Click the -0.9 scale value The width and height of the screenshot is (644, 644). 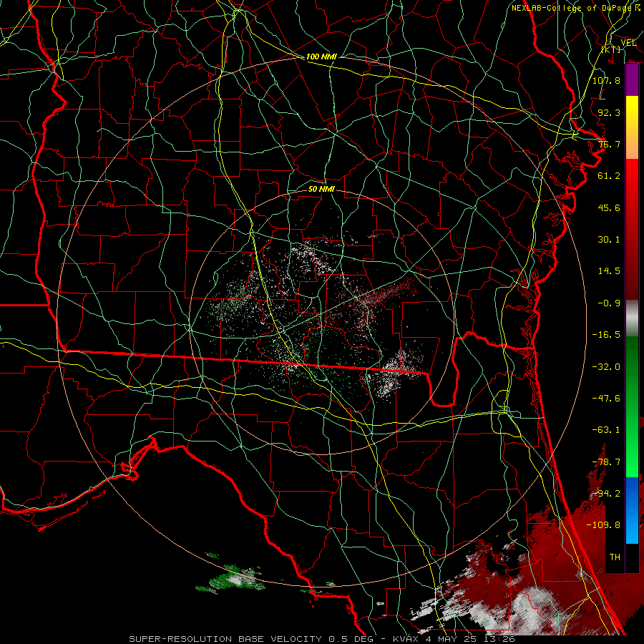tap(609, 303)
